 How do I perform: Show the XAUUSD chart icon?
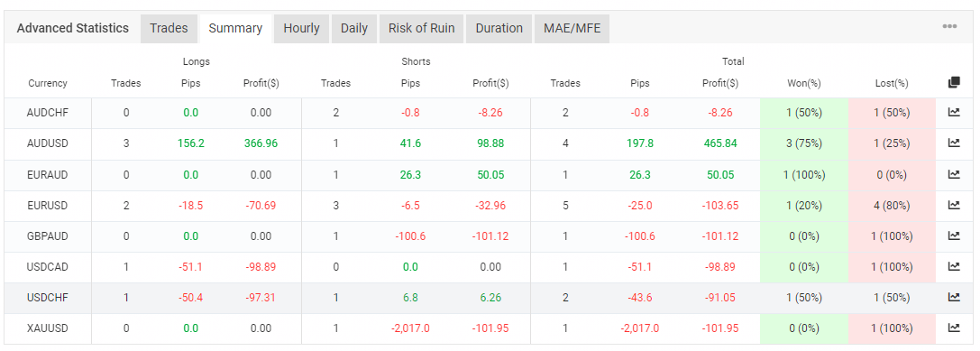click(x=954, y=328)
